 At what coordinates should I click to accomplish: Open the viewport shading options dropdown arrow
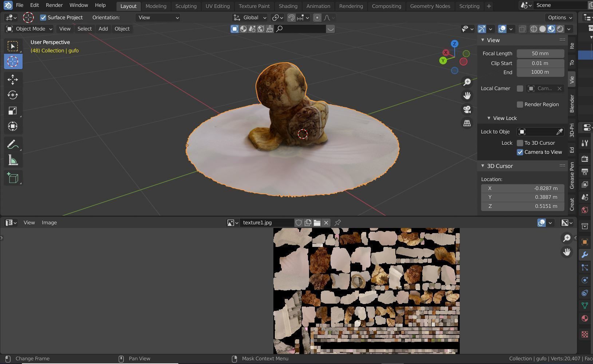(x=569, y=29)
